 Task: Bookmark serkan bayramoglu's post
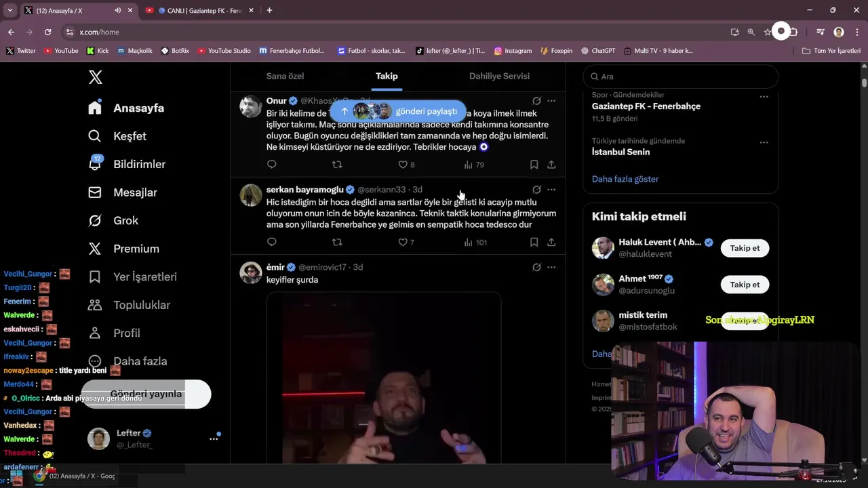pyautogui.click(x=534, y=242)
